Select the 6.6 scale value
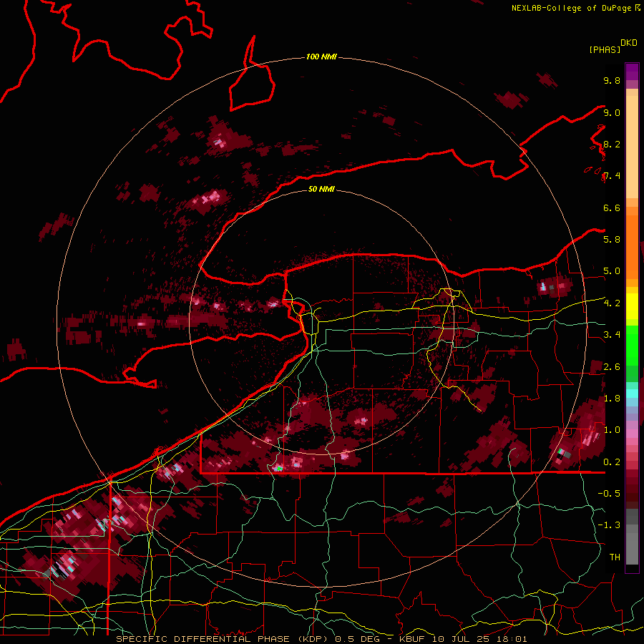The height and width of the screenshot is (644, 644). 612,208
